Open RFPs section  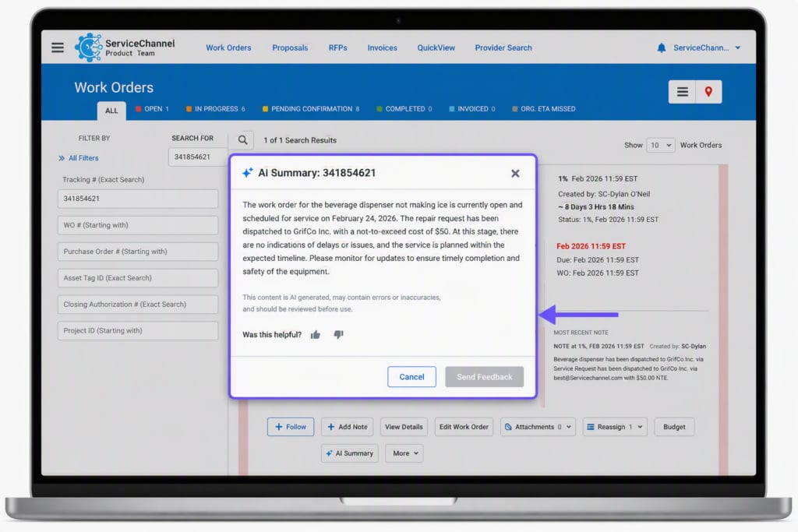point(337,48)
